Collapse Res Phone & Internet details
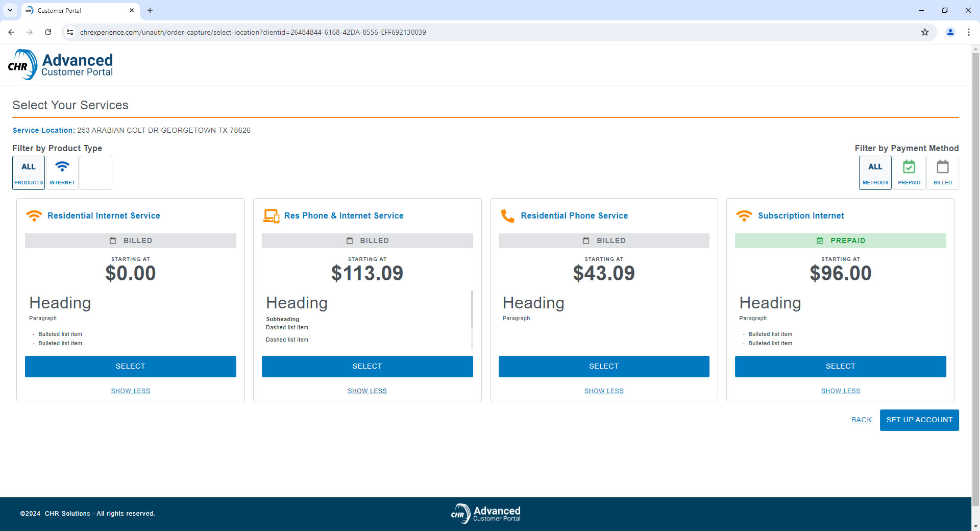This screenshot has width=980, height=531. 367,391
